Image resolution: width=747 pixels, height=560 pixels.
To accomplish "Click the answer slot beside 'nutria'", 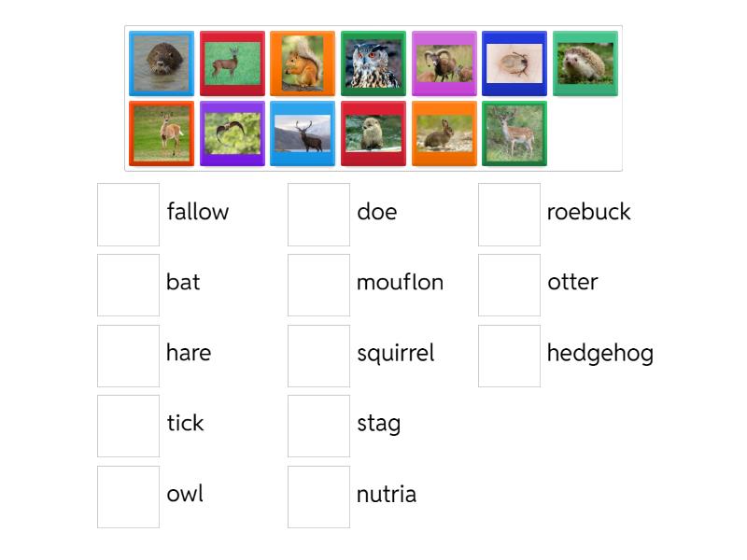I will 318,497.
